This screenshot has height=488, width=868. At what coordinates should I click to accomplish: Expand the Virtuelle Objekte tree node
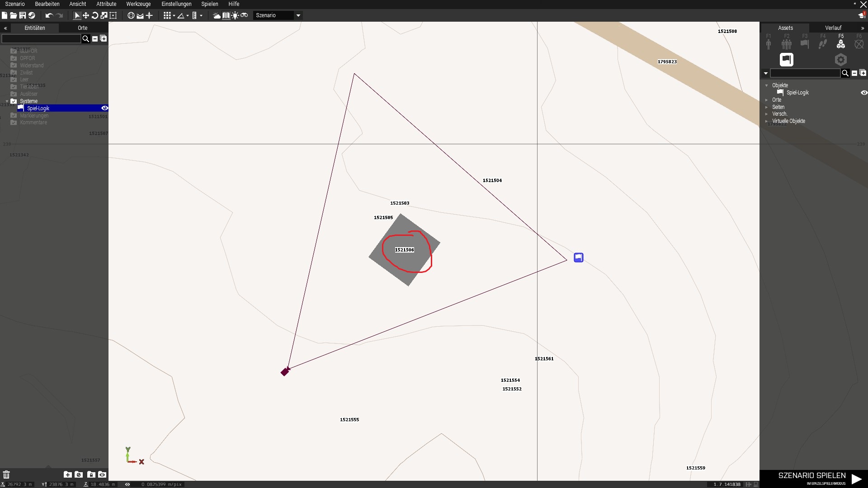(766, 121)
